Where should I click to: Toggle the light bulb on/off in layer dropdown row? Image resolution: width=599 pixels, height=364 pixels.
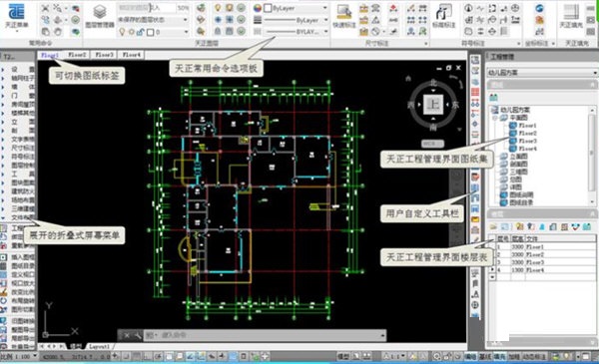click(122, 33)
